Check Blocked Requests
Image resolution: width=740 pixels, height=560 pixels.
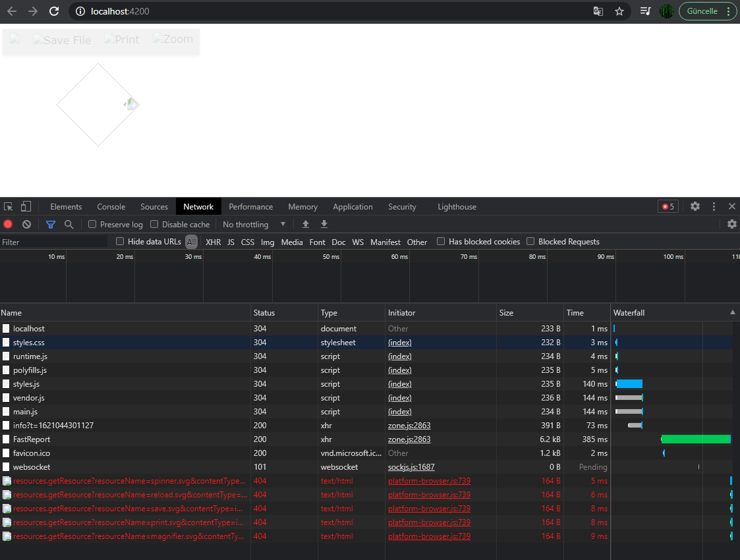pyautogui.click(x=530, y=242)
